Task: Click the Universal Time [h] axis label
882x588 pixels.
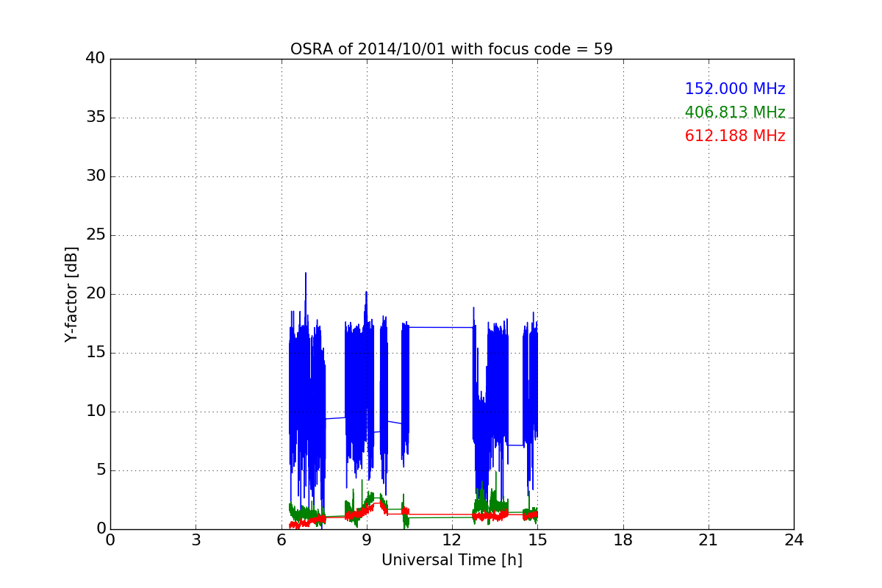Action: coord(451,560)
